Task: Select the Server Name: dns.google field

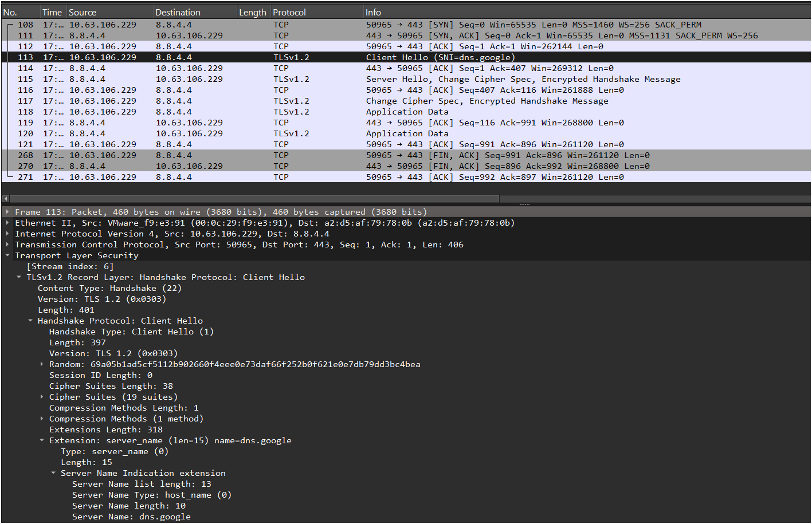Action: coord(131,517)
